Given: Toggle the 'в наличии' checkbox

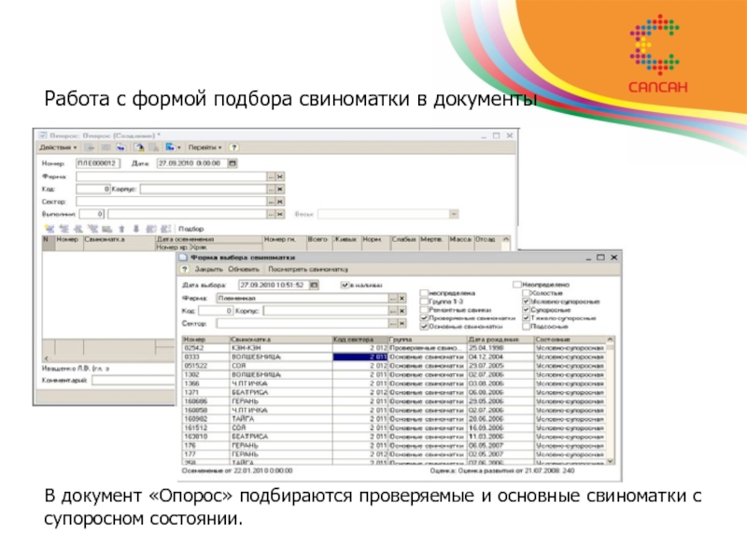Looking at the screenshot, I should point(345,285).
